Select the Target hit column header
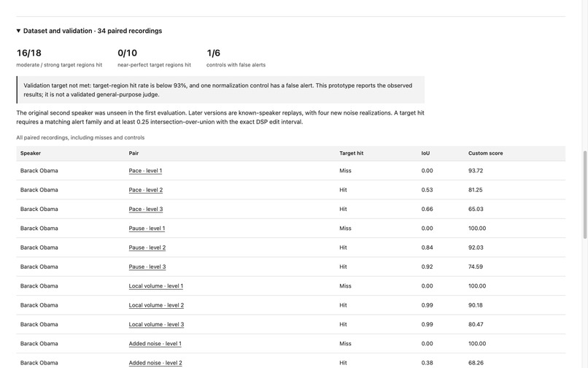The height and width of the screenshot is (368, 588). click(x=351, y=153)
